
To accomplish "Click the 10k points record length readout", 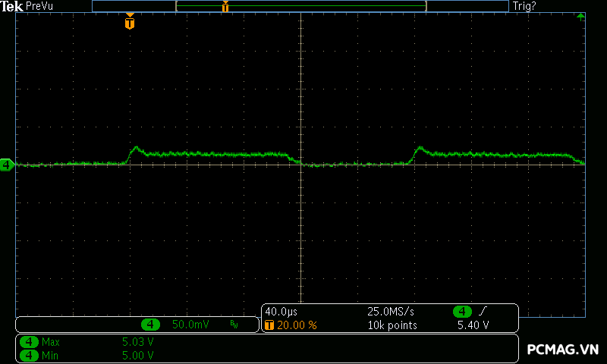I will tap(392, 325).
